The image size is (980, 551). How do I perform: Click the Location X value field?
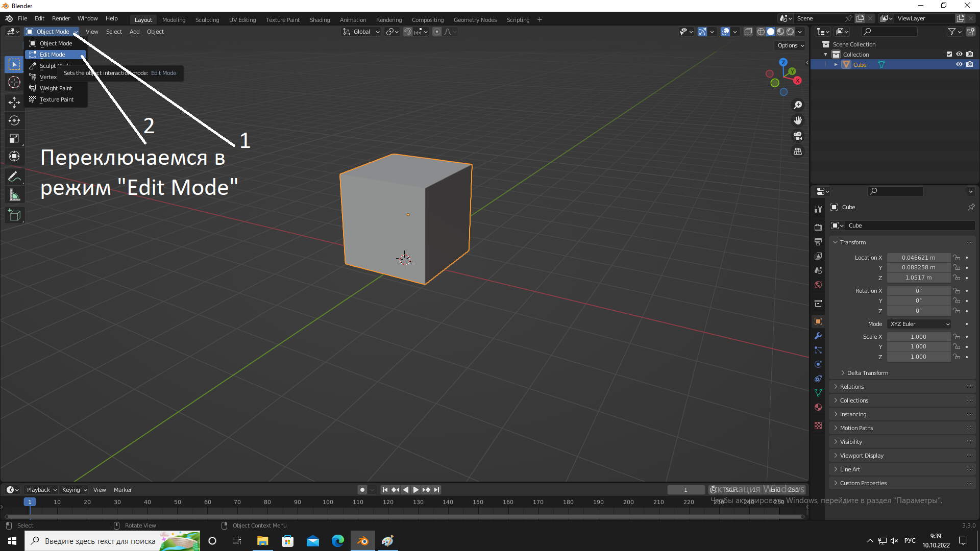point(919,258)
